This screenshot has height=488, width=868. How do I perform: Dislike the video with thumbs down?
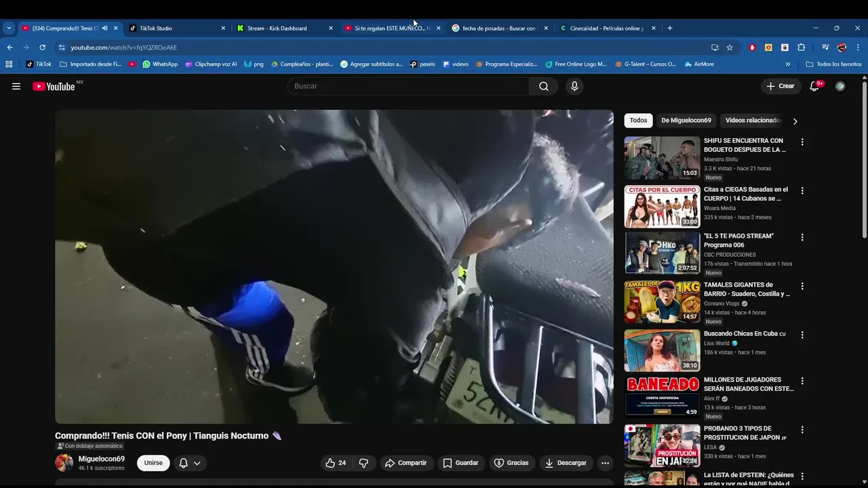363,463
